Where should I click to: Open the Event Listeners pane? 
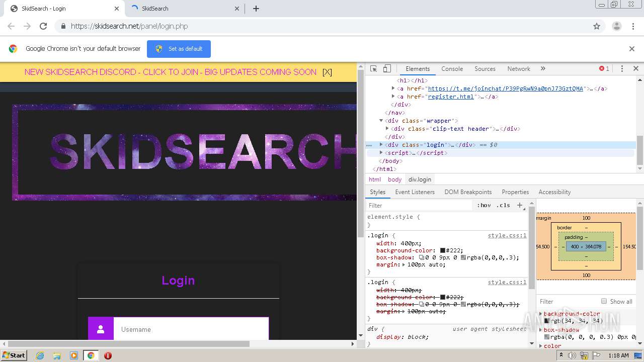(x=415, y=192)
